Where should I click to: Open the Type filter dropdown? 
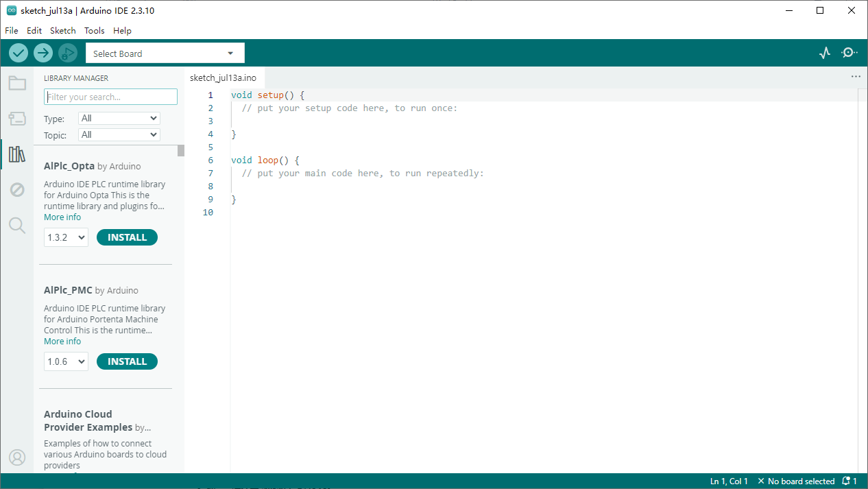pyautogui.click(x=119, y=118)
